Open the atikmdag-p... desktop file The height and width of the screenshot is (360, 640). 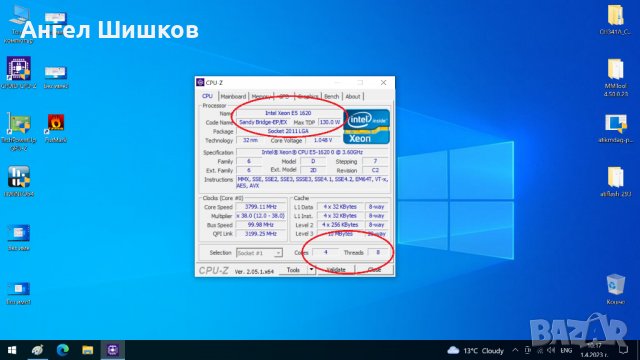(x=616, y=128)
